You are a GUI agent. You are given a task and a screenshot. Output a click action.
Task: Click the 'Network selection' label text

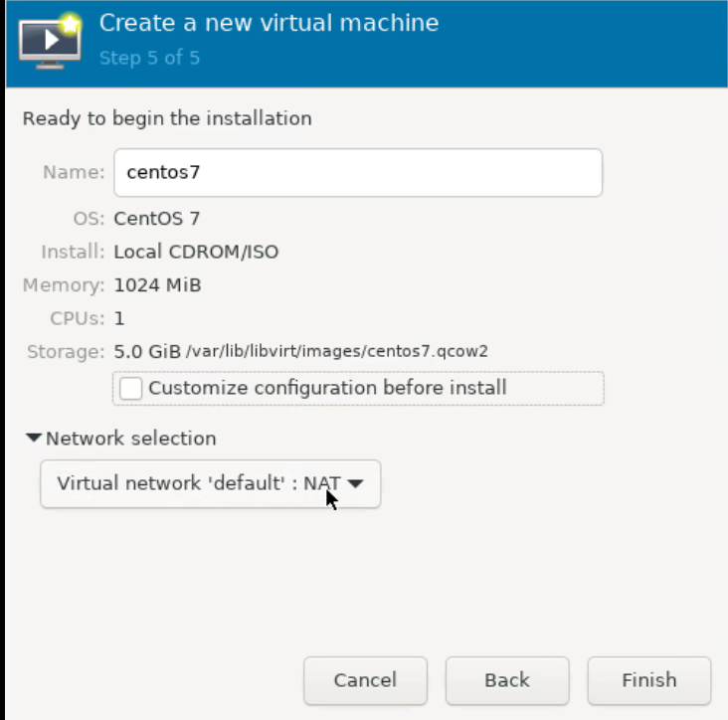coord(130,439)
